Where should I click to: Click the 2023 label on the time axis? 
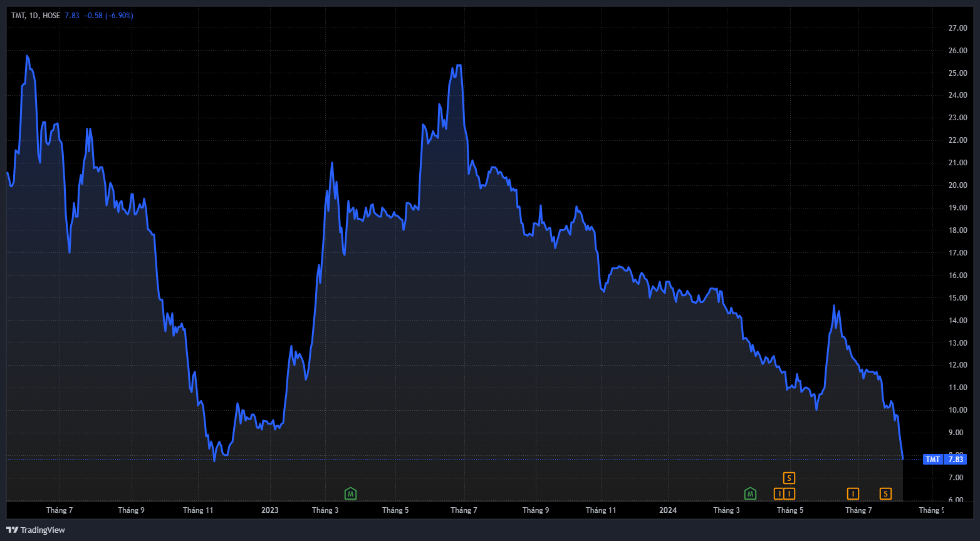(x=269, y=510)
